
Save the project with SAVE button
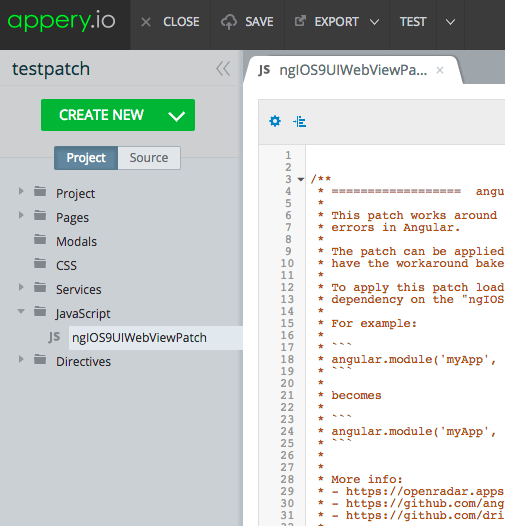259,22
